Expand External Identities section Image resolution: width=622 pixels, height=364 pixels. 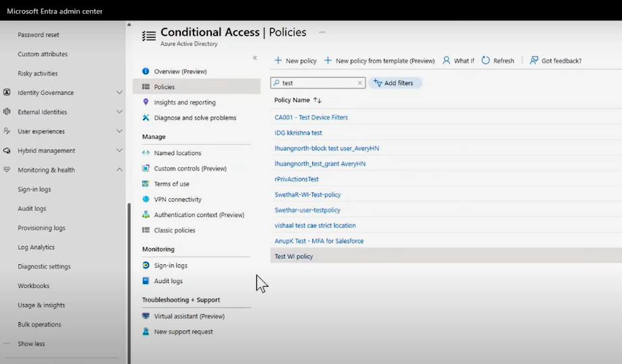119,112
